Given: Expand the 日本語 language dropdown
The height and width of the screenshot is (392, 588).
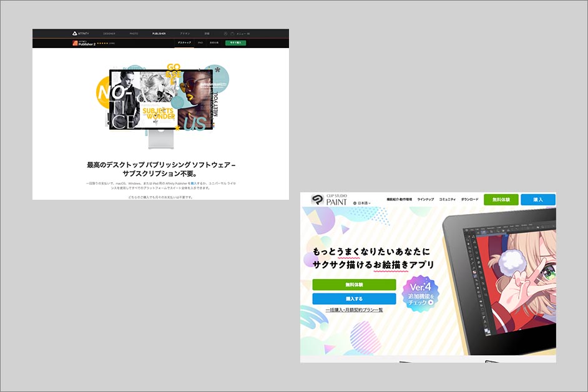Looking at the screenshot, I should pos(364,203).
